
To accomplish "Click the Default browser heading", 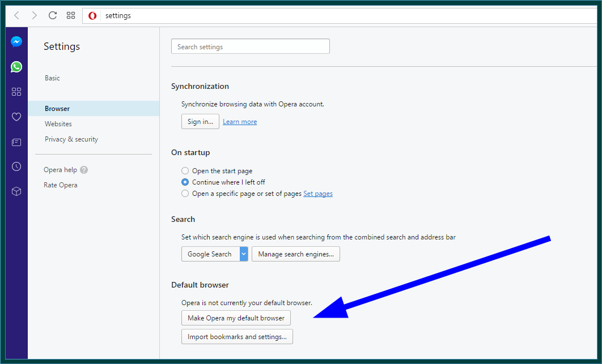I will (x=200, y=285).
